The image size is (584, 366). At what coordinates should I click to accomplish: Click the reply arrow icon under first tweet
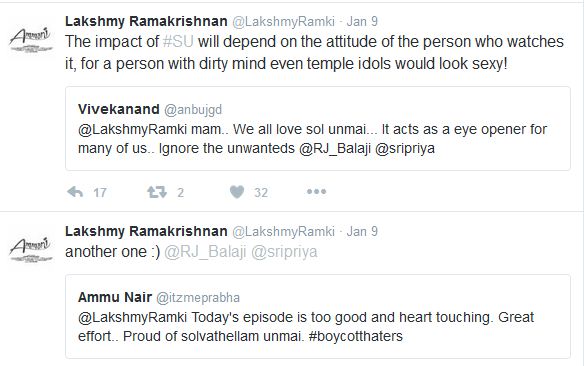(x=75, y=192)
